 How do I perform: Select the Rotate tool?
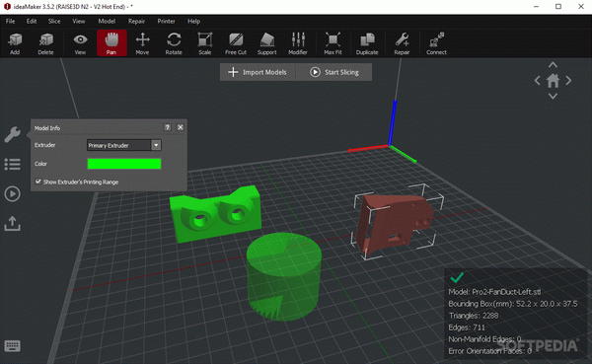tap(174, 43)
